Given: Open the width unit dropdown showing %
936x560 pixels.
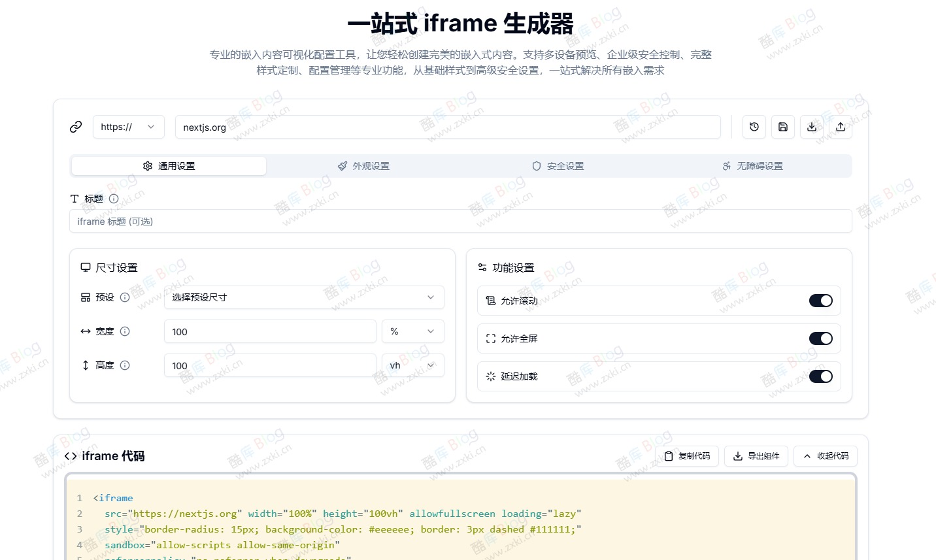Looking at the screenshot, I should pyautogui.click(x=412, y=331).
